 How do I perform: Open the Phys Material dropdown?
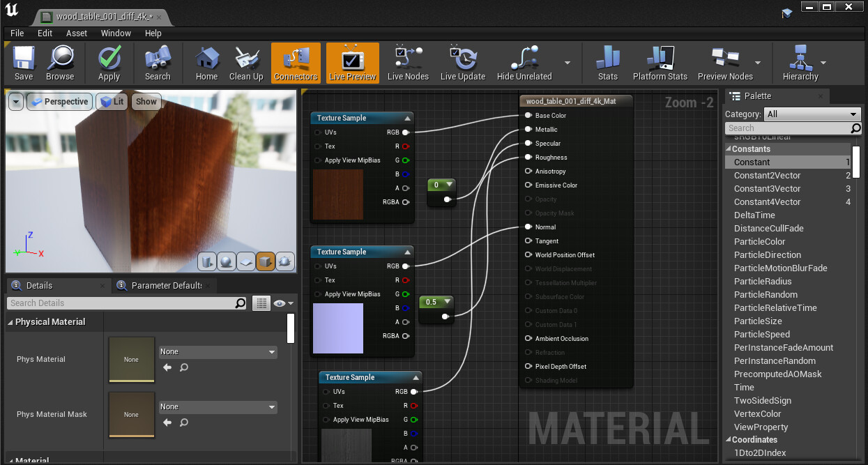click(218, 352)
